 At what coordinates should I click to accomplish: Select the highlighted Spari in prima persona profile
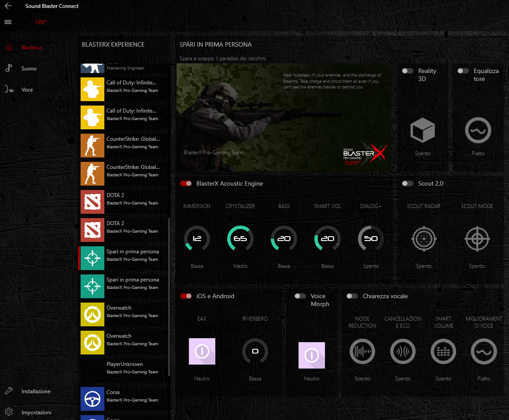point(124,258)
